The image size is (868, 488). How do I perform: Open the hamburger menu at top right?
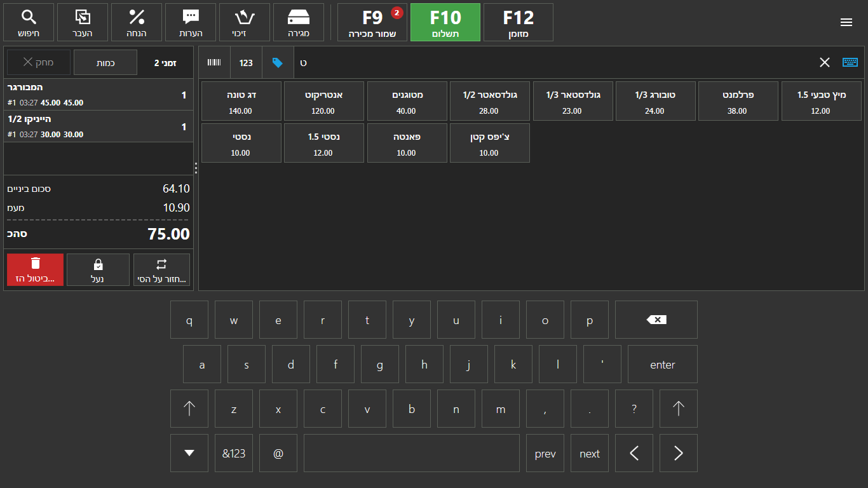pos(846,22)
